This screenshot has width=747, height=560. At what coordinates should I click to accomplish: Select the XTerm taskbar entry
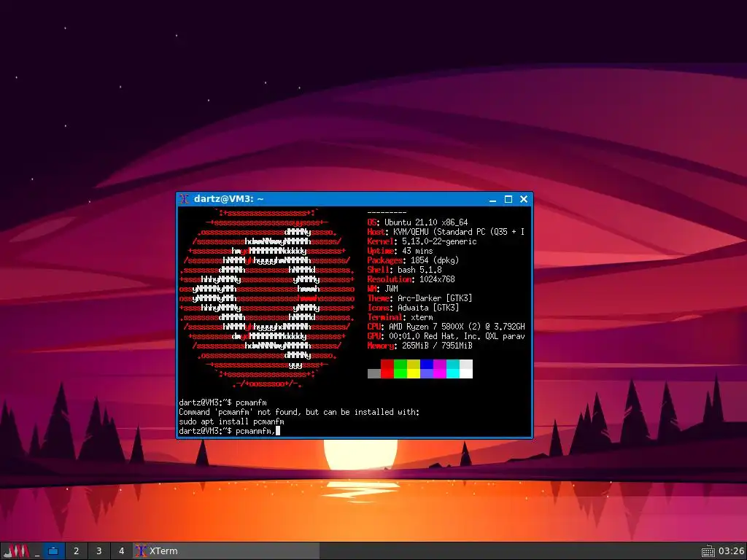[226, 551]
